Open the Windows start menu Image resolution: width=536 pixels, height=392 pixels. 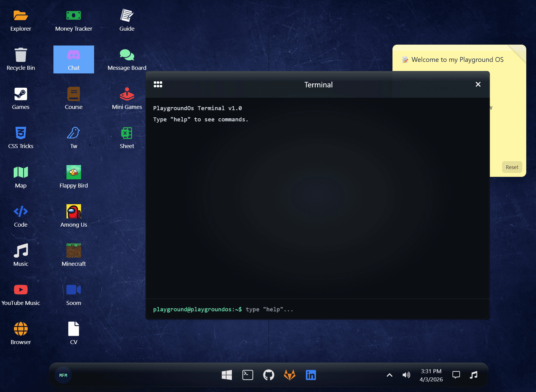[227, 375]
